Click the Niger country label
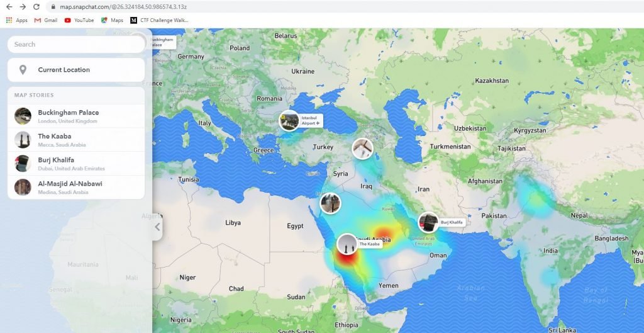This screenshot has width=644, height=333. (x=187, y=278)
